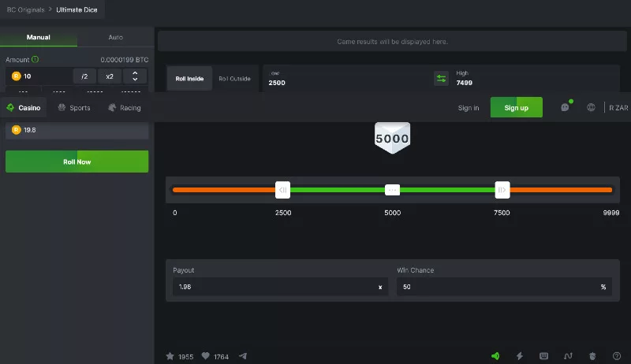Image resolution: width=631 pixels, height=364 pixels.
Task: Switch to the Auto tab
Action: pos(115,37)
